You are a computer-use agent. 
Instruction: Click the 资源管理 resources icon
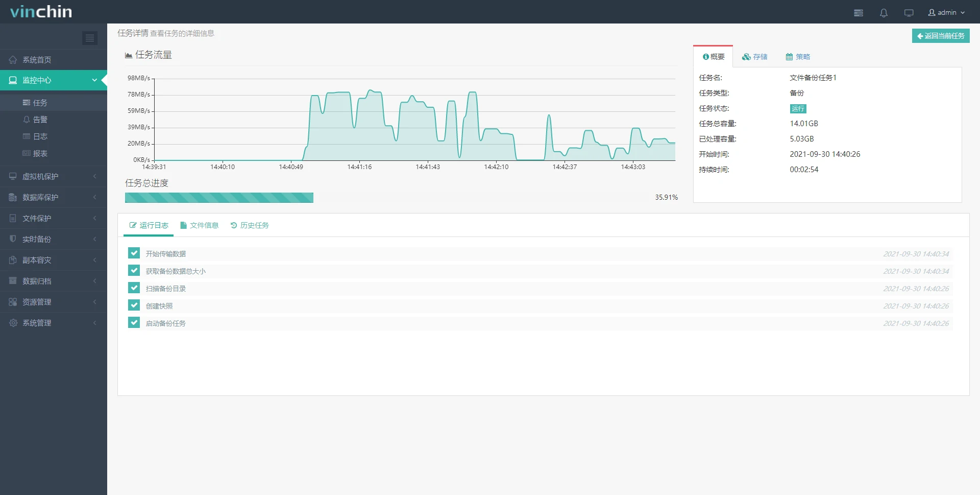point(13,302)
